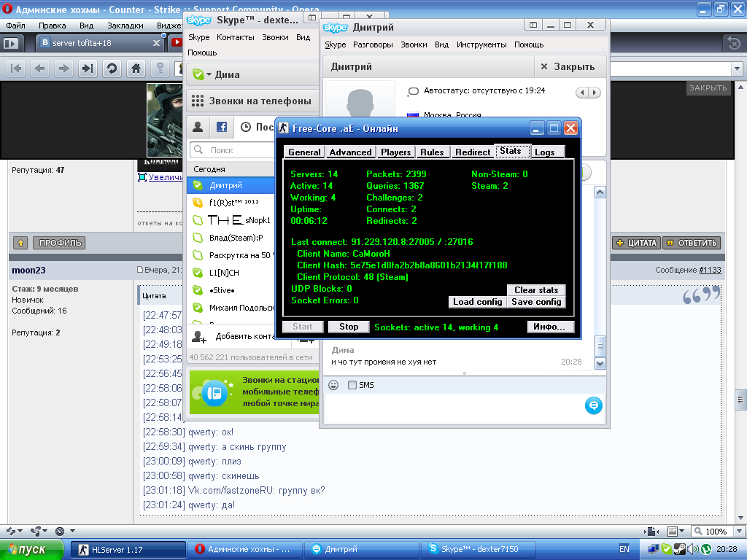Open the Redirect tab
Viewport: 747px width, 560px height.
coord(472,152)
